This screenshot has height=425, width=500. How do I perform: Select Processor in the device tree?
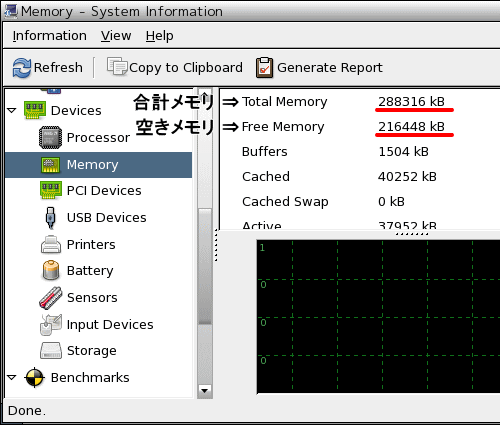[98, 137]
